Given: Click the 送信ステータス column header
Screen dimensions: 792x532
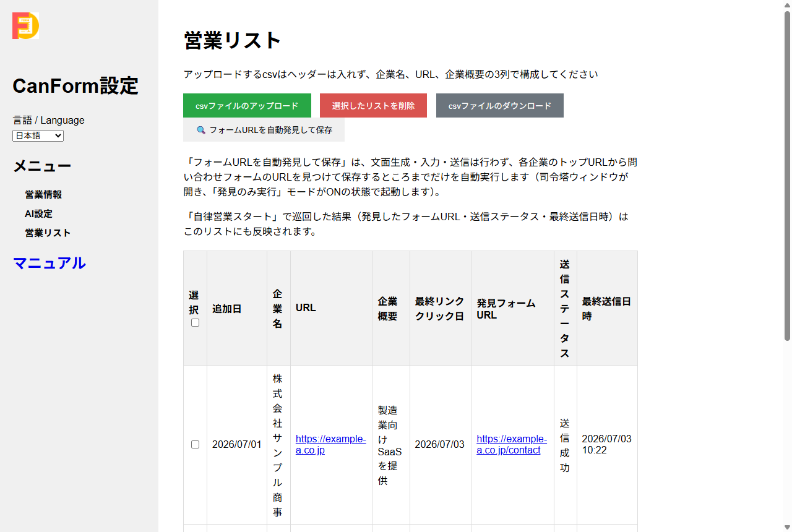Looking at the screenshot, I should pos(566,308).
